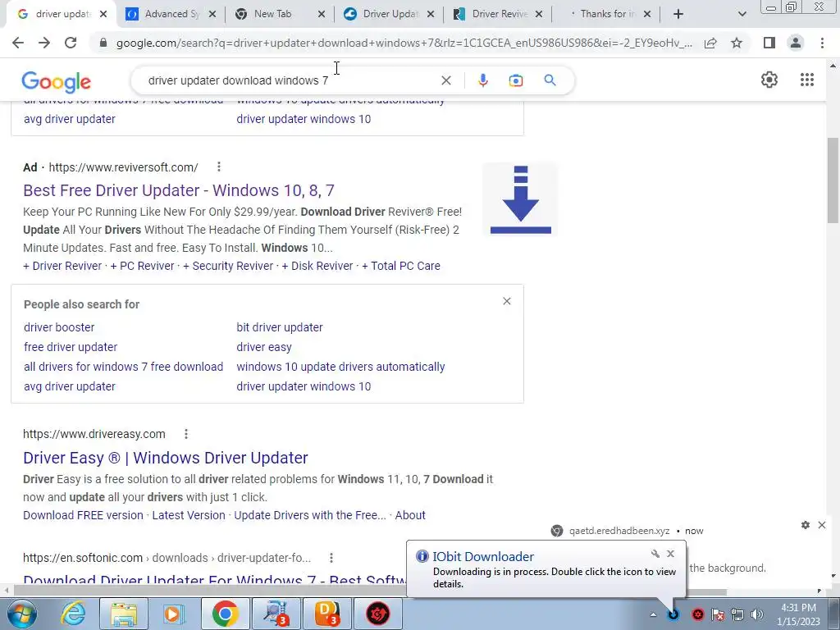840x630 pixels.
Task: Search for bit driver updater suggestion
Action: pos(280,327)
